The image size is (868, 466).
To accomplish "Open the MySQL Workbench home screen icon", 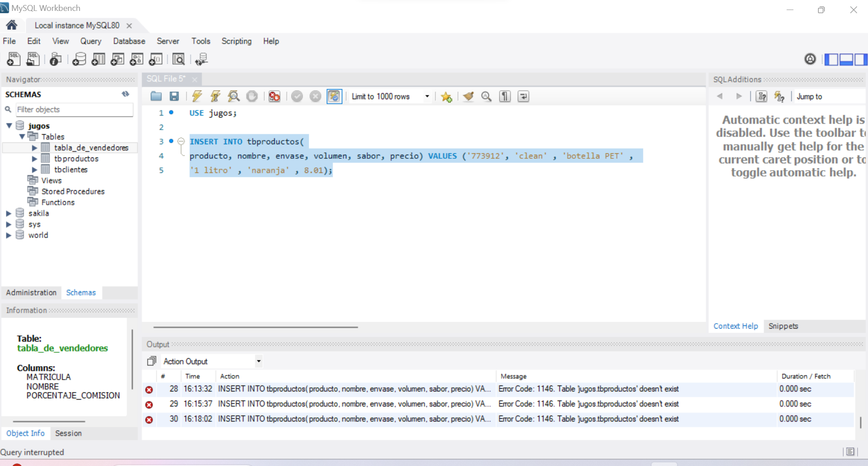I will click(x=12, y=25).
